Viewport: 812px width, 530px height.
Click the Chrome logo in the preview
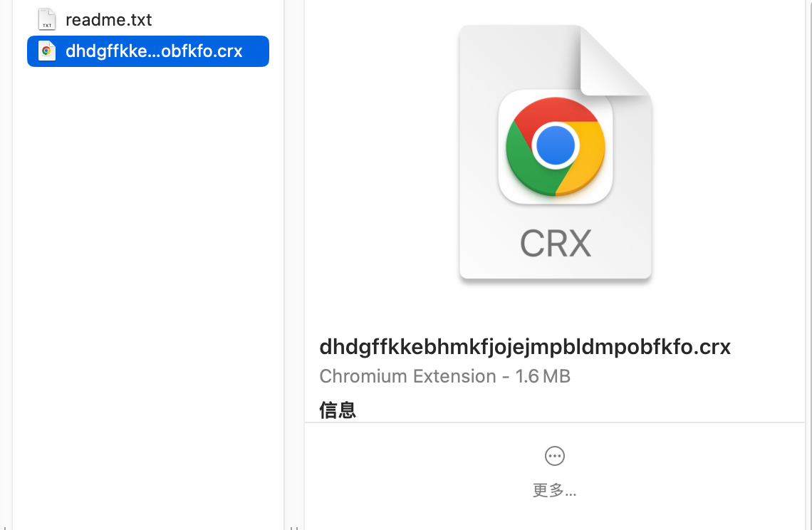point(555,147)
